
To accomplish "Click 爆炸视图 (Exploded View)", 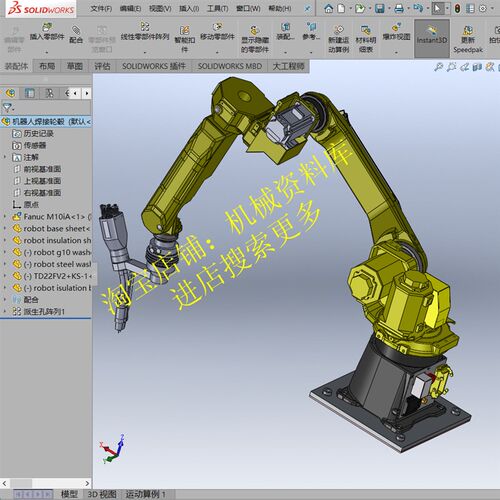I will [396, 32].
